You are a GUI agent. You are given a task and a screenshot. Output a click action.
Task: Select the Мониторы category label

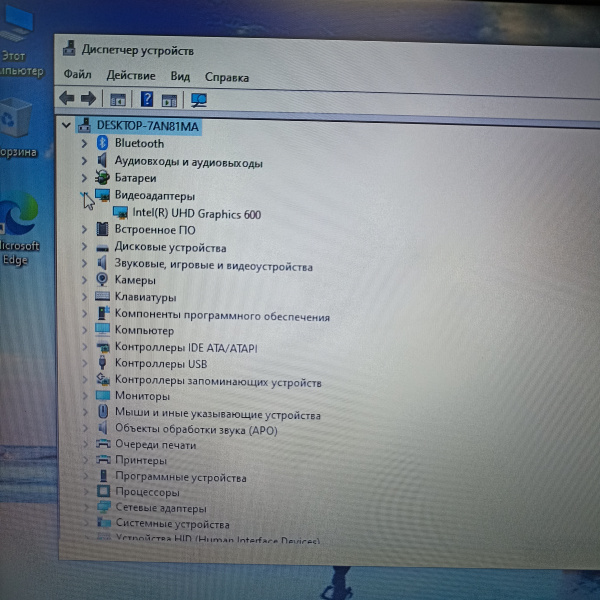142,396
